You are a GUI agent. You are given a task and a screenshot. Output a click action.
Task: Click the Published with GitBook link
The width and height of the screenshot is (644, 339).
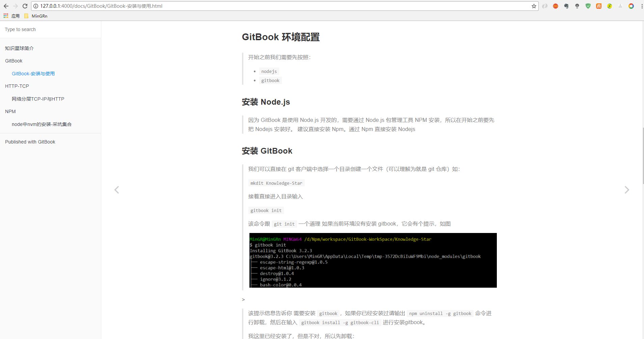click(30, 142)
